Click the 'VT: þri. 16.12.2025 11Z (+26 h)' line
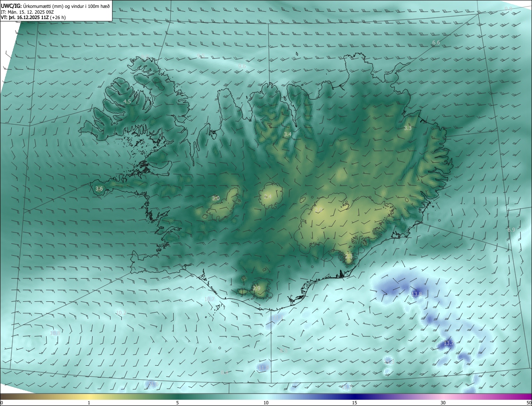The width and height of the screenshot is (532, 406). [33, 17]
